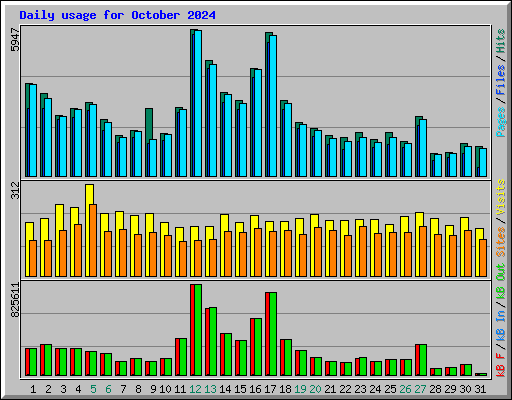Image resolution: width=512 pixels, height=400 pixels.
Task: Click green weekend day label 5
Action: (x=93, y=389)
